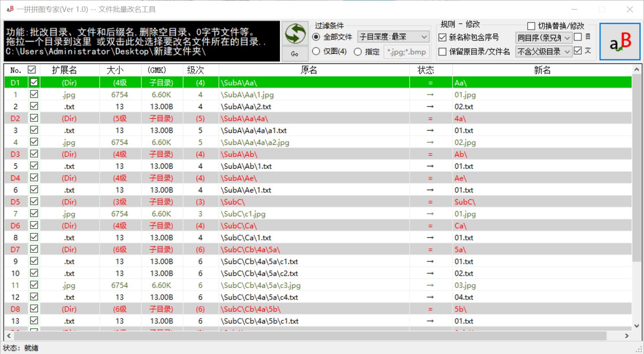This screenshot has height=354, width=644.
Task: Open the 不含父级目录 dropdown
Action: click(x=543, y=52)
